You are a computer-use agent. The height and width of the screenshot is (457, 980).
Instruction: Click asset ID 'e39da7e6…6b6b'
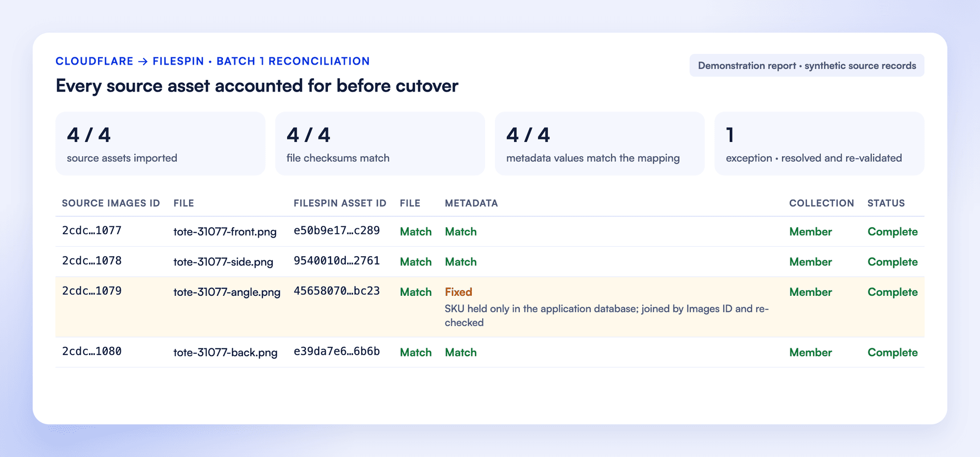[x=337, y=352]
